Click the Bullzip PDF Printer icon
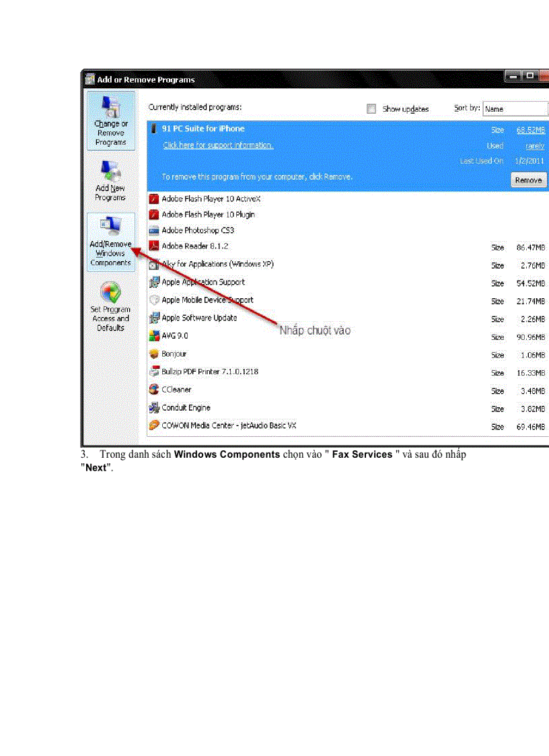 [x=154, y=372]
